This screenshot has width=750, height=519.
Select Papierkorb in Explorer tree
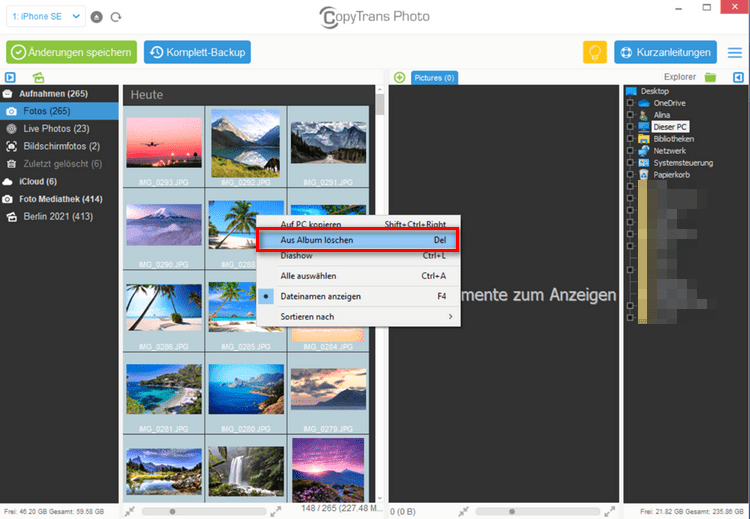tap(672, 175)
